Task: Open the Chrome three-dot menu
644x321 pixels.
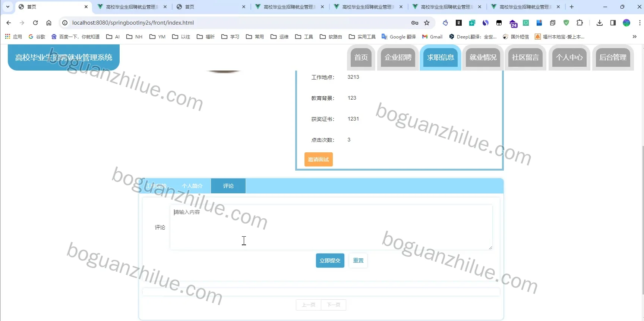Action: click(640, 23)
